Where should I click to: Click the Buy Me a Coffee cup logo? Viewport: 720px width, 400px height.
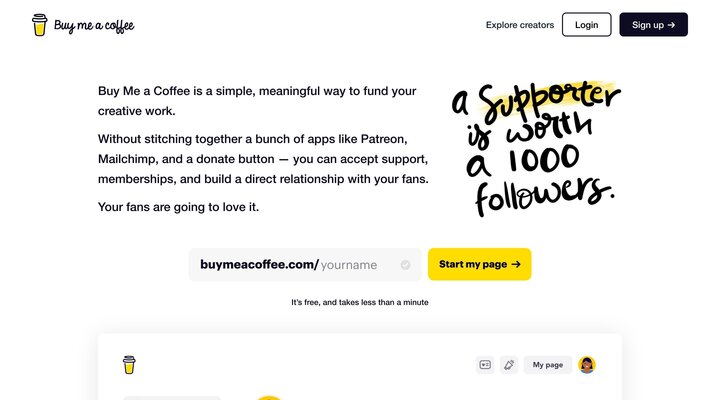[40, 25]
